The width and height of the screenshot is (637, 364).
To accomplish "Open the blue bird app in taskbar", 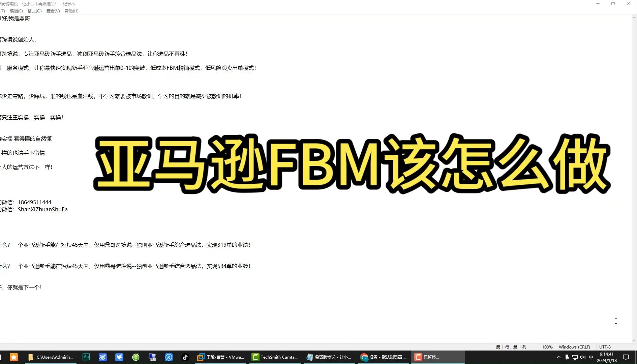I will click(119, 357).
